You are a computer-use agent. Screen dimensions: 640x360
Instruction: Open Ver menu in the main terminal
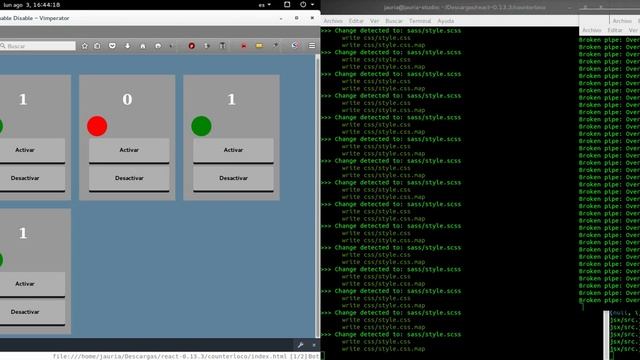click(374, 21)
